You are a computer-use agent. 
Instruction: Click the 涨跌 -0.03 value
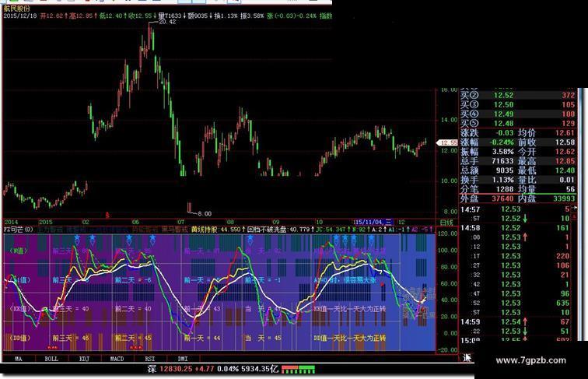pos(504,133)
